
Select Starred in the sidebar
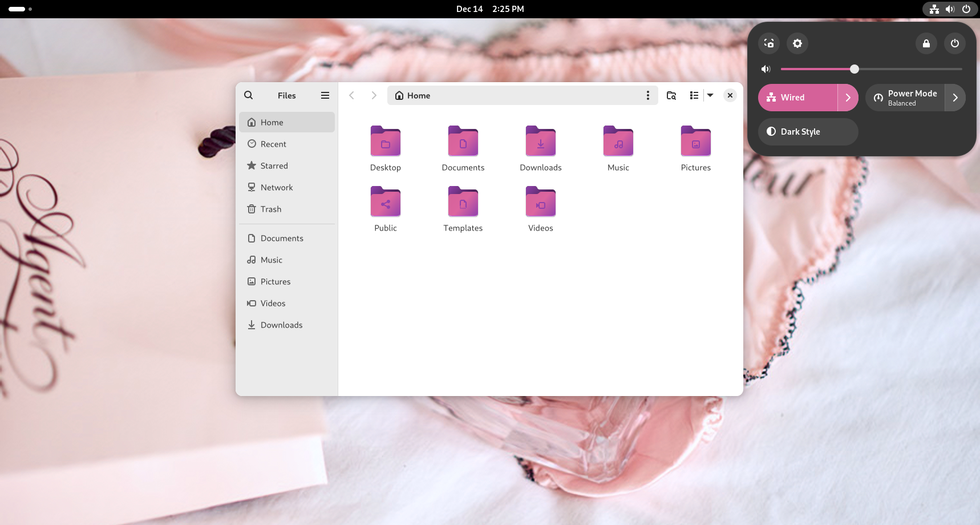pyautogui.click(x=287, y=165)
